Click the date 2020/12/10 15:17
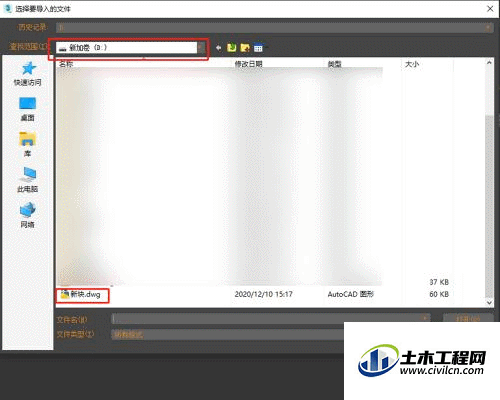Image resolution: width=500 pixels, height=400 pixels. pos(263,294)
